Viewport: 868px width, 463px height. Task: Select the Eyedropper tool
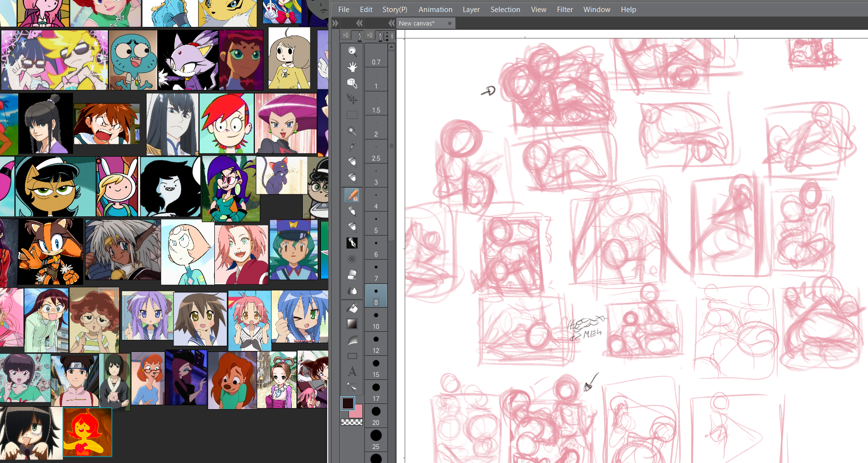click(352, 146)
